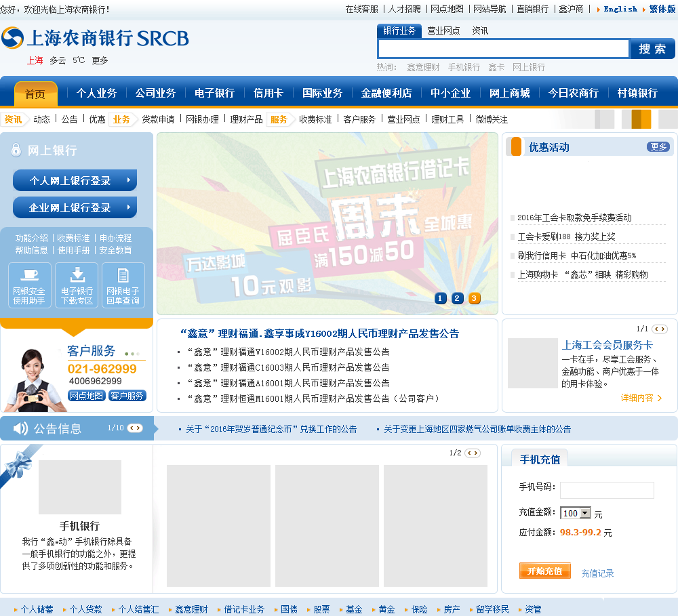Open the 手机银行 placeholder thumbnail
This screenshot has width=678, height=616.
coord(80,487)
